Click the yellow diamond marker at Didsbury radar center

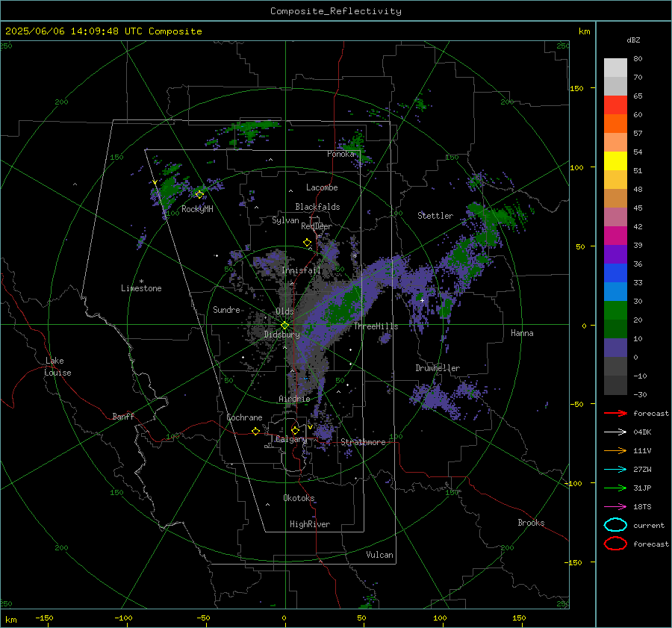284,326
